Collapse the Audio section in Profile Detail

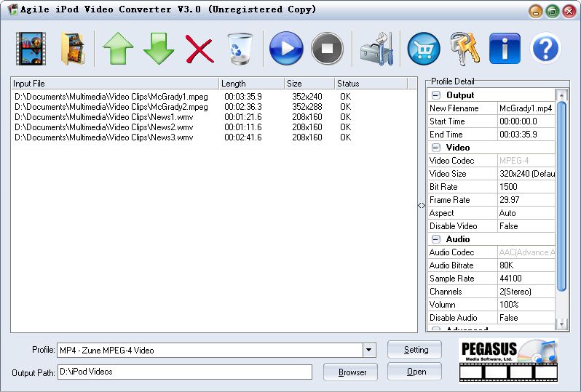tap(435, 239)
